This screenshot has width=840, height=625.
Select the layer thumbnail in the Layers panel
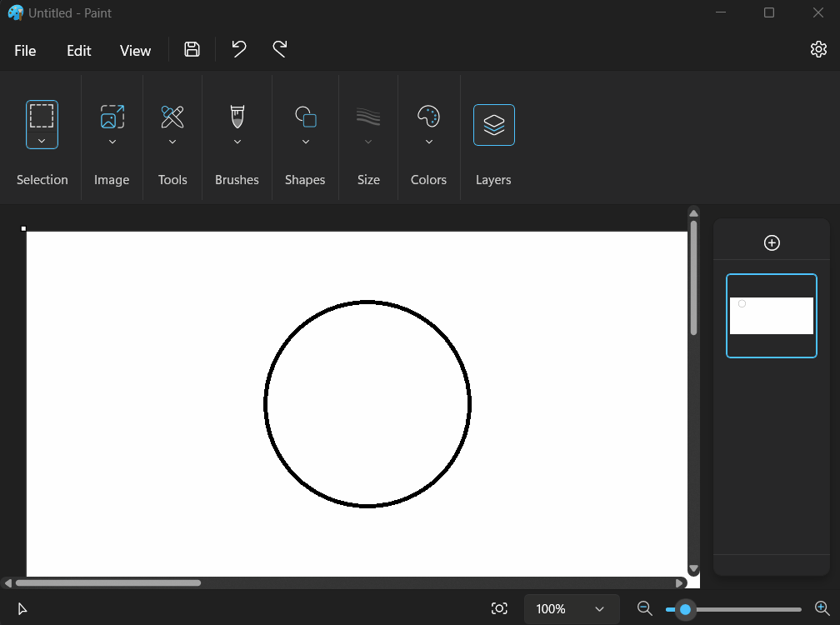pyautogui.click(x=771, y=315)
